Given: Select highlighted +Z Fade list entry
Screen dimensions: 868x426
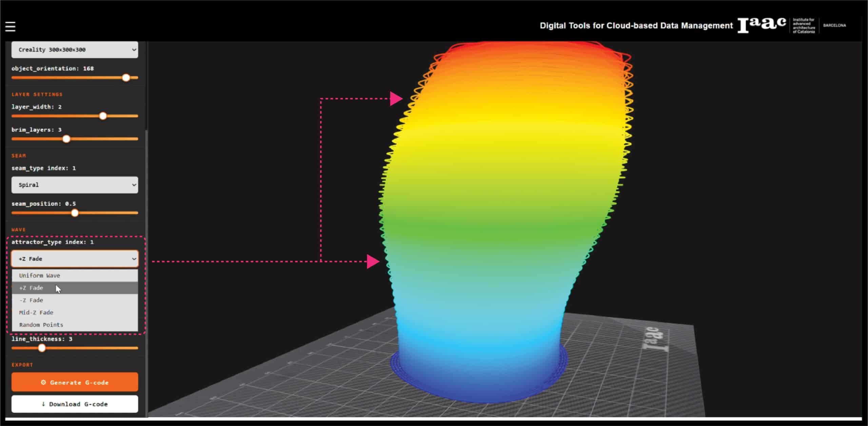Looking at the screenshot, I should (31, 288).
